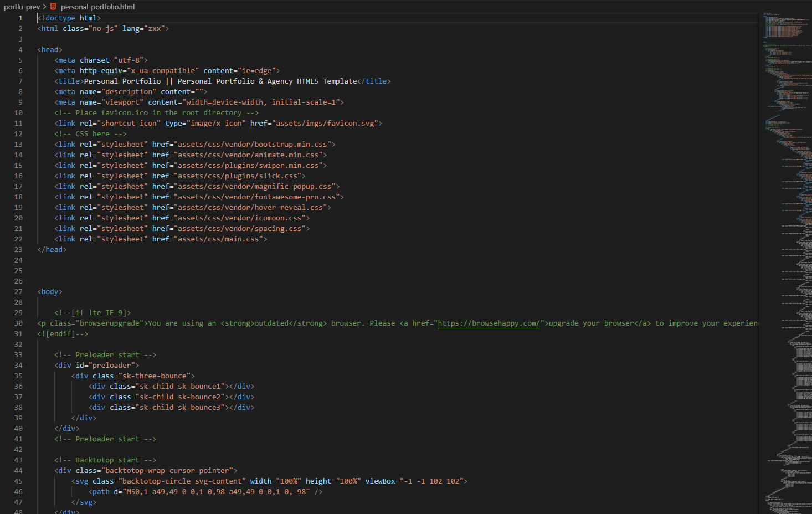Image resolution: width=812 pixels, height=514 pixels.
Task: Click the CSS here comment
Action: [x=90, y=134]
